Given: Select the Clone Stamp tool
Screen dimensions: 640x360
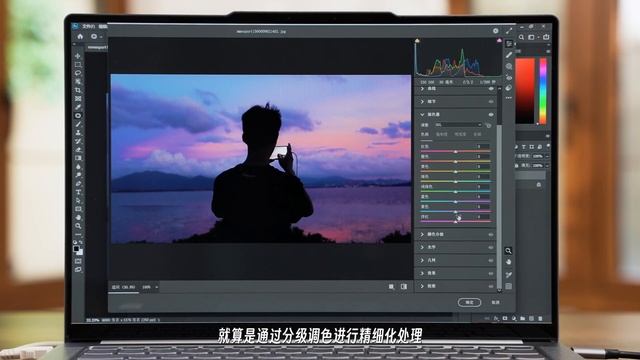Looking at the screenshot, I should pos(78,133).
